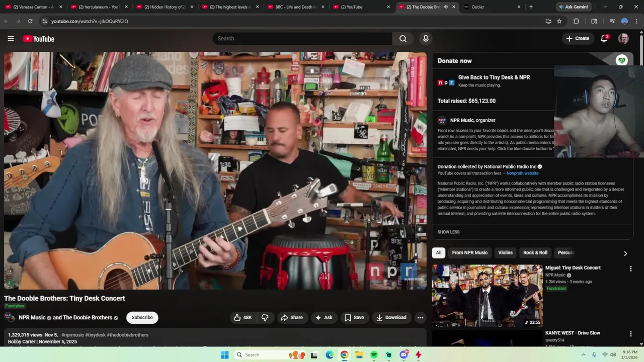Click NPR Music organizer in donation panel
The image size is (644, 362).
(x=472, y=120)
